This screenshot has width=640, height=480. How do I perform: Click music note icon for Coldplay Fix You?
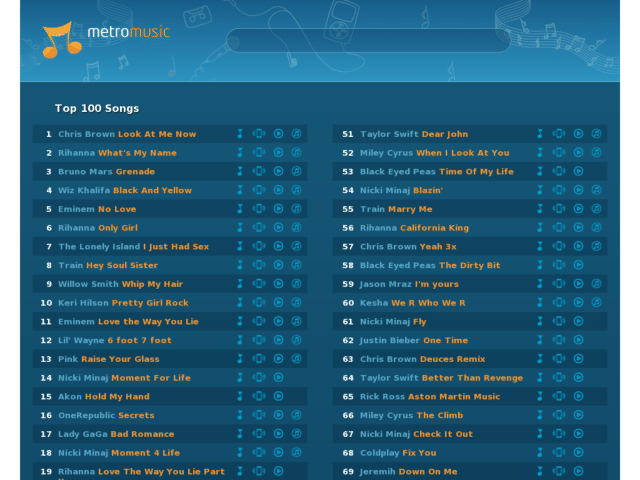click(540, 453)
